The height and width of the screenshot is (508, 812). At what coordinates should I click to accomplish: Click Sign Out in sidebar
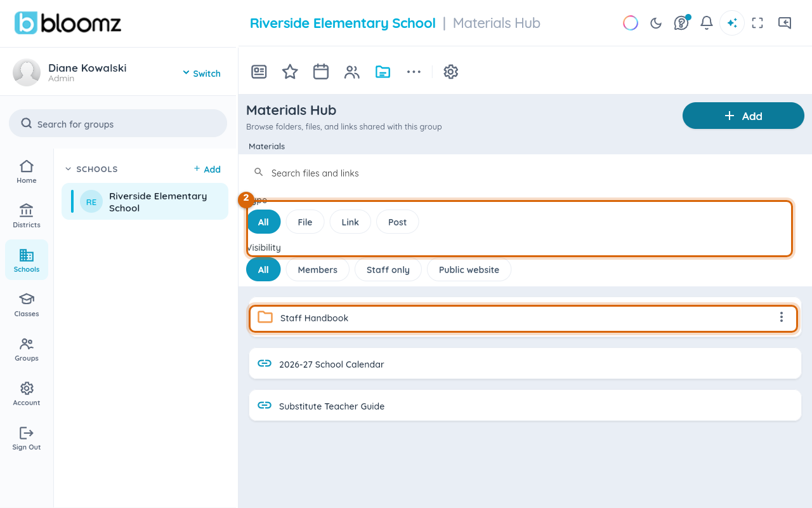[27, 438]
